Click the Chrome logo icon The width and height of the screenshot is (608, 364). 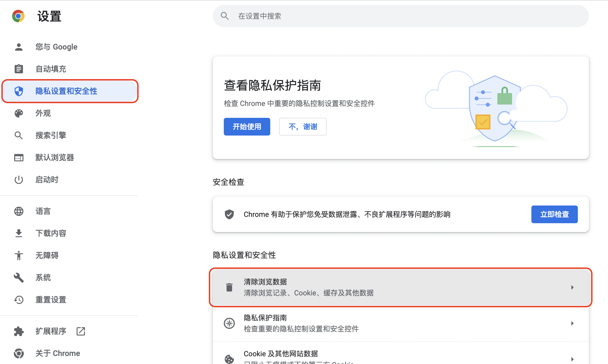click(18, 16)
